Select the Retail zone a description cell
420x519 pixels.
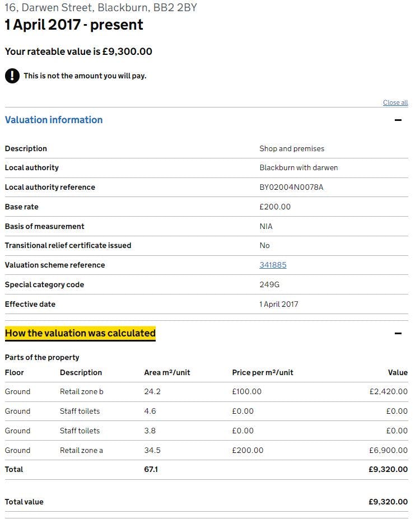tap(81, 450)
